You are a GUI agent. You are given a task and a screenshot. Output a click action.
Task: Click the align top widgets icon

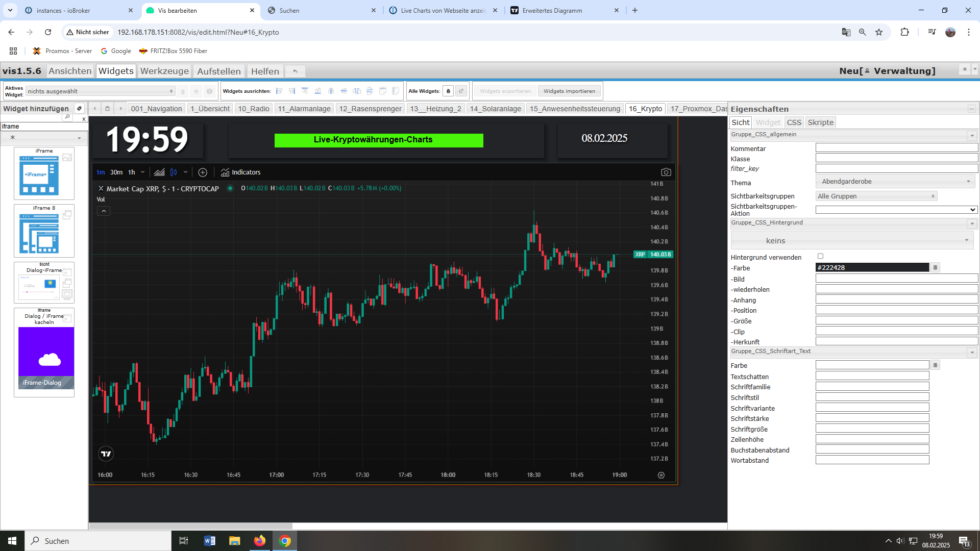305,91
